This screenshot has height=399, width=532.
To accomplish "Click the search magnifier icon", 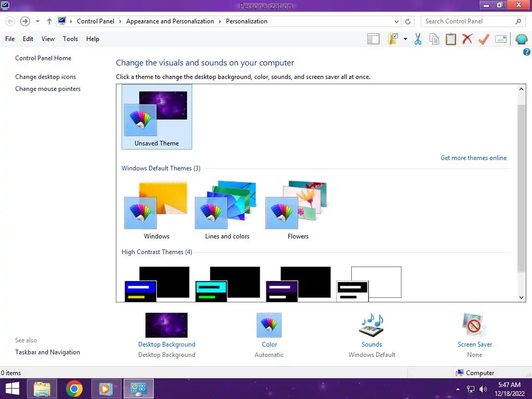I will [518, 21].
